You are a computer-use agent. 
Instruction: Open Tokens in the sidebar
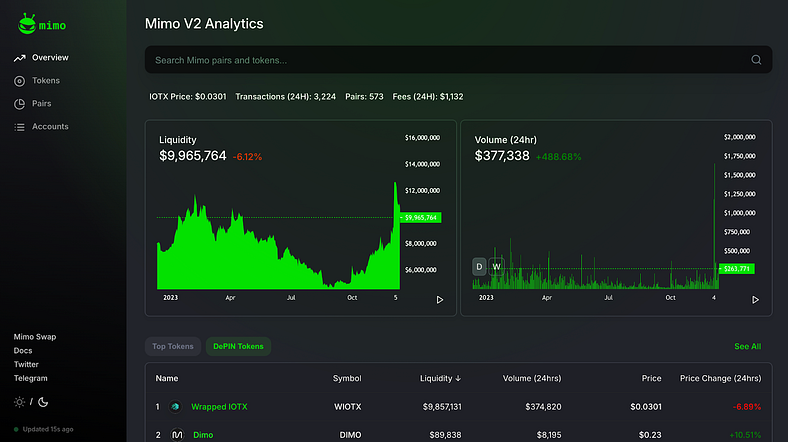coord(46,80)
